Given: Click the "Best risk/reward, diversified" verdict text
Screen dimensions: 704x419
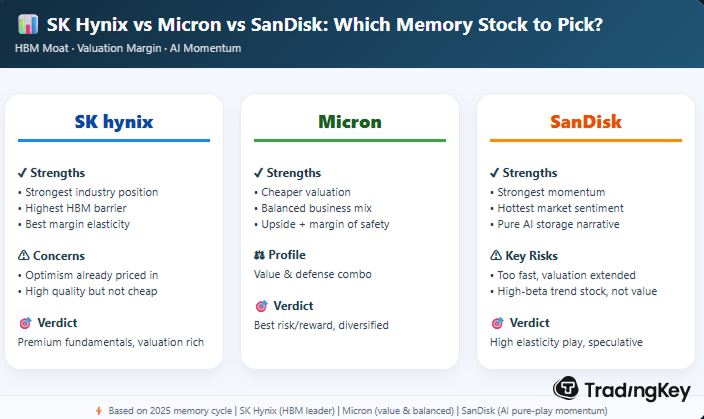Looking at the screenshot, I should pyautogui.click(x=321, y=325).
